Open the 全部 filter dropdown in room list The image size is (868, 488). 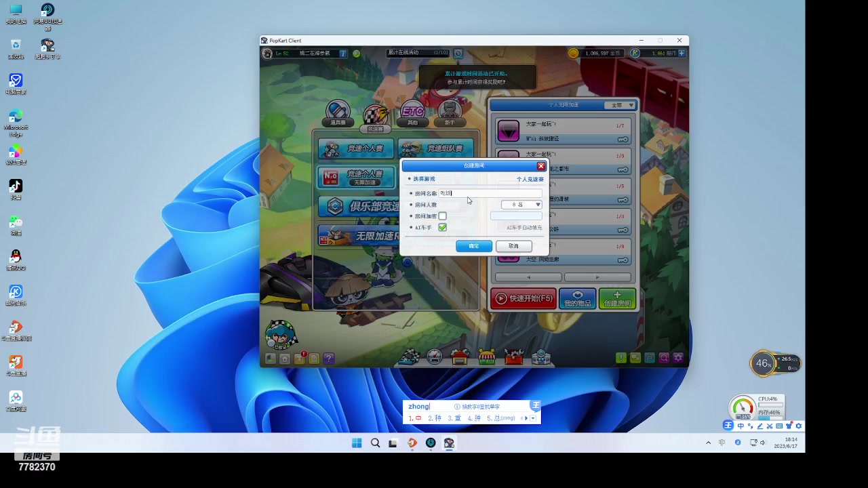(620, 105)
